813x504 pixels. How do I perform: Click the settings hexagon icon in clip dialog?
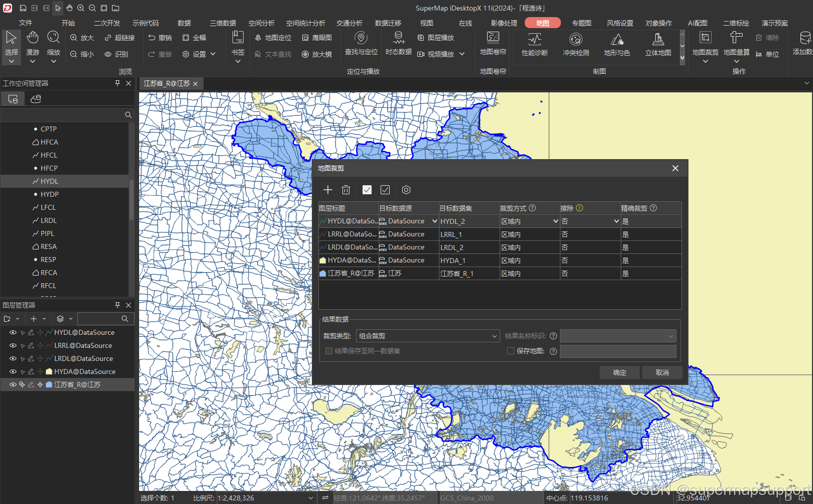[406, 190]
